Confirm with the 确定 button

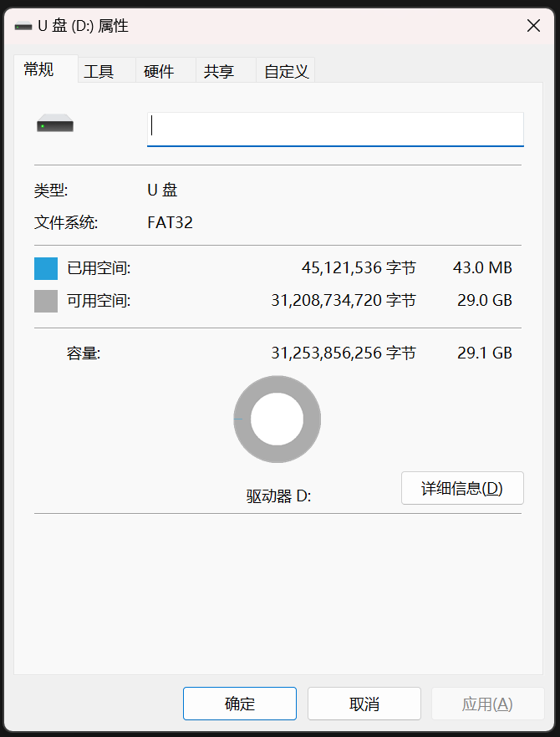240,704
